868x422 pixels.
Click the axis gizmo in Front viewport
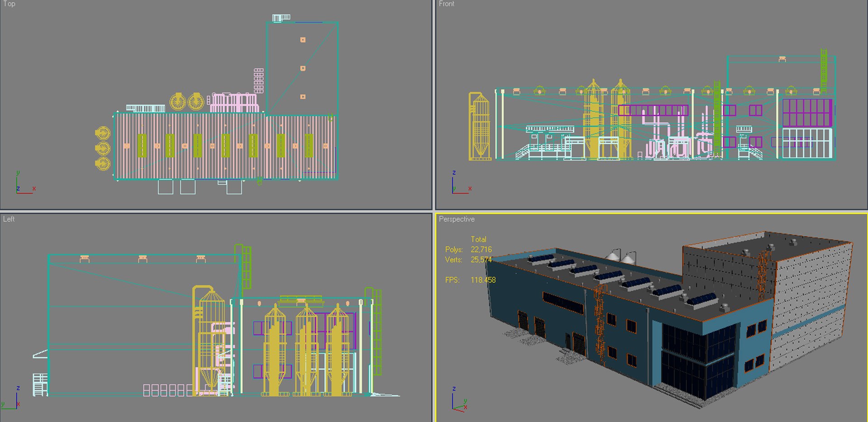(x=462, y=183)
